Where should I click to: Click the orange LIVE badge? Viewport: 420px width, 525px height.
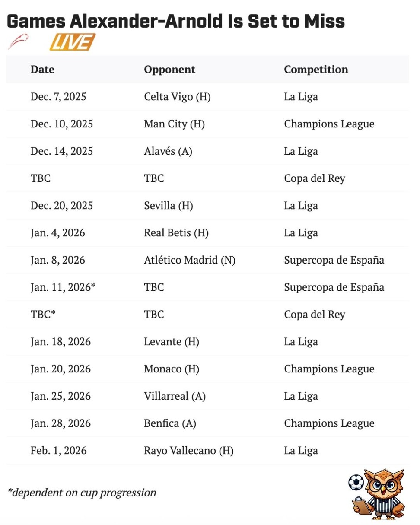point(72,42)
